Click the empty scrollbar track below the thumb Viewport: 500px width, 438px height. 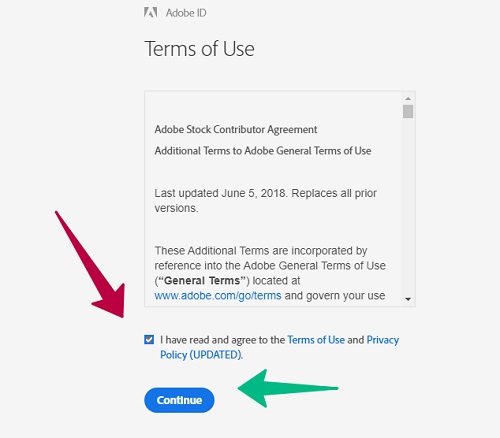pyautogui.click(x=408, y=207)
